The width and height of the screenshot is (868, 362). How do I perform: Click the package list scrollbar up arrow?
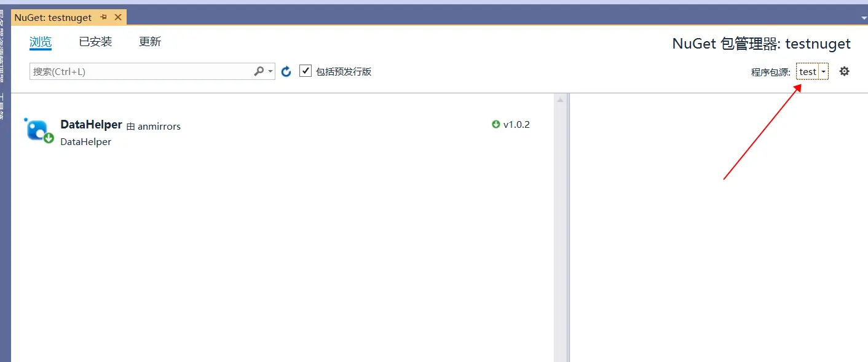pyautogui.click(x=560, y=100)
